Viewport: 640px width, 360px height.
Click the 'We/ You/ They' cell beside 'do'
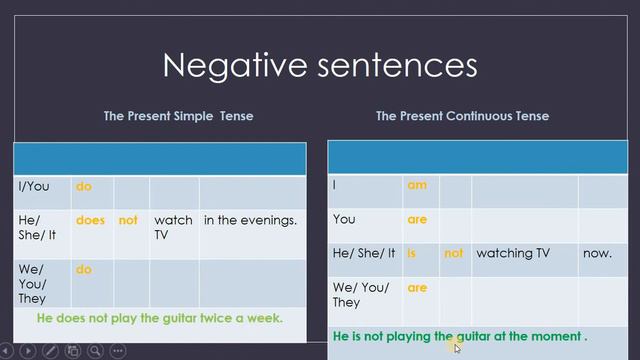tap(42, 283)
